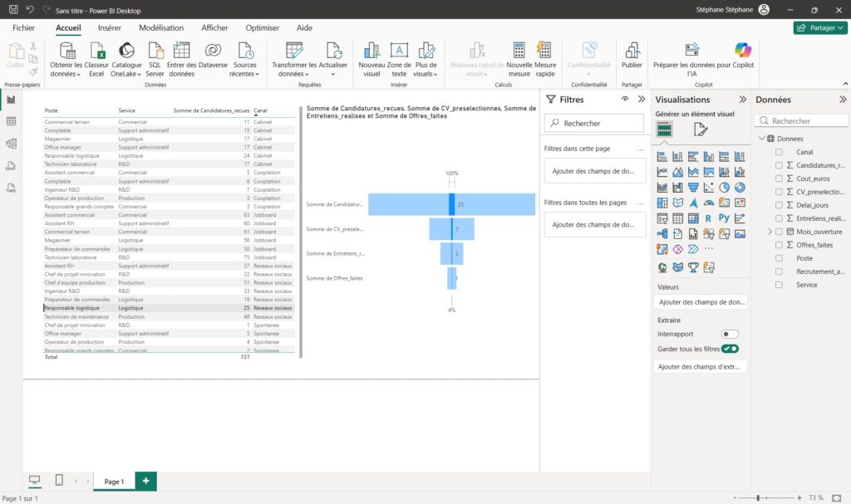
Task: Select the donut chart visual
Action: (740, 188)
